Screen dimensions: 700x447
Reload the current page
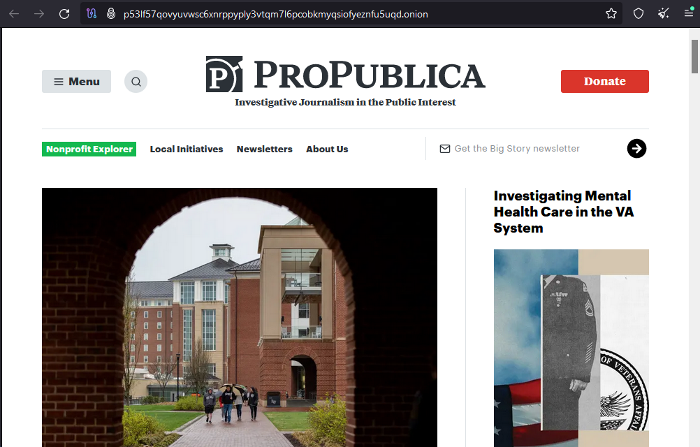click(64, 14)
